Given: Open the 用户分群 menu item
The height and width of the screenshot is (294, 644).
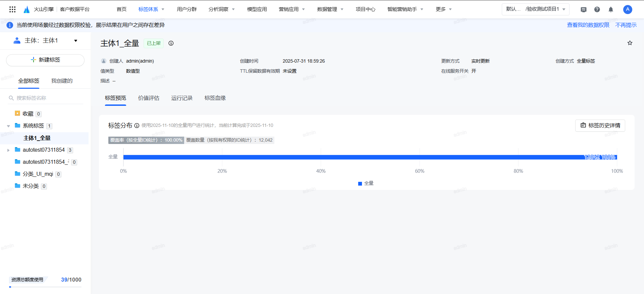Looking at the screenshot, I should tap(187, 9).
